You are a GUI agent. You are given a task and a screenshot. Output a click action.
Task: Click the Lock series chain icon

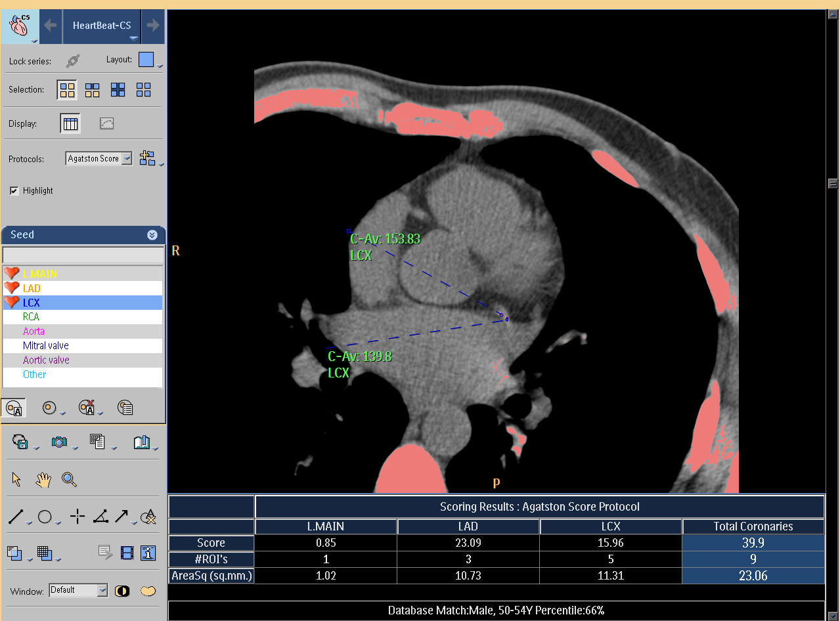click(x=73, y=60)
